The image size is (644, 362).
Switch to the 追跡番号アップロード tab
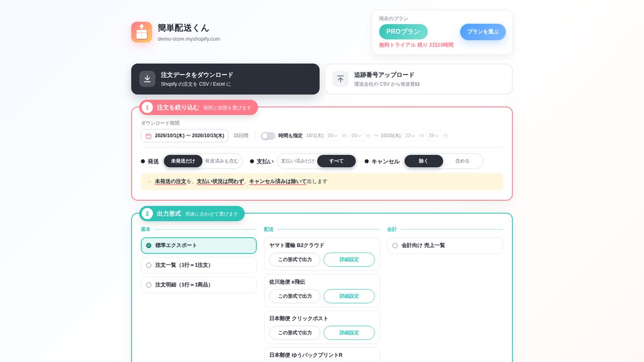click(419, 79)
